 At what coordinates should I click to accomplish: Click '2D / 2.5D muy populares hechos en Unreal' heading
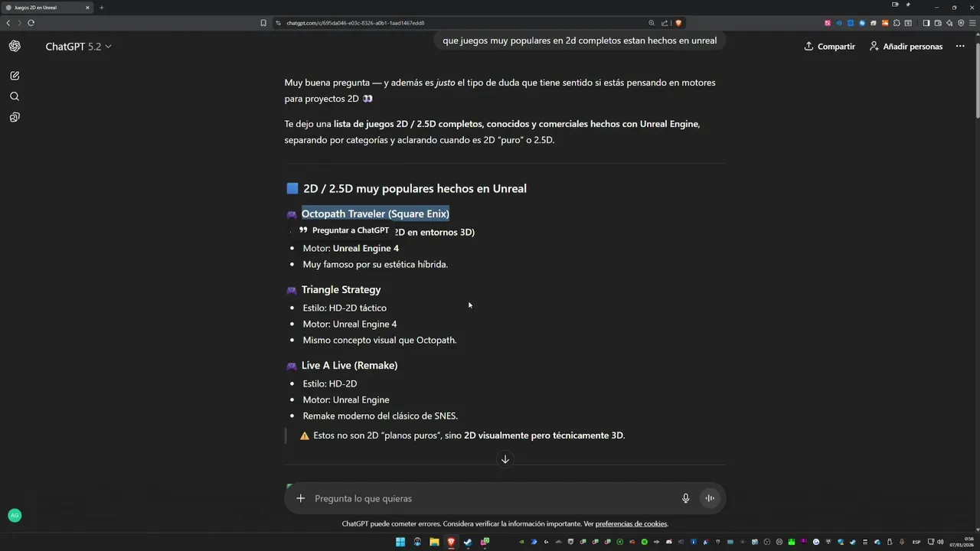(414, 188)
